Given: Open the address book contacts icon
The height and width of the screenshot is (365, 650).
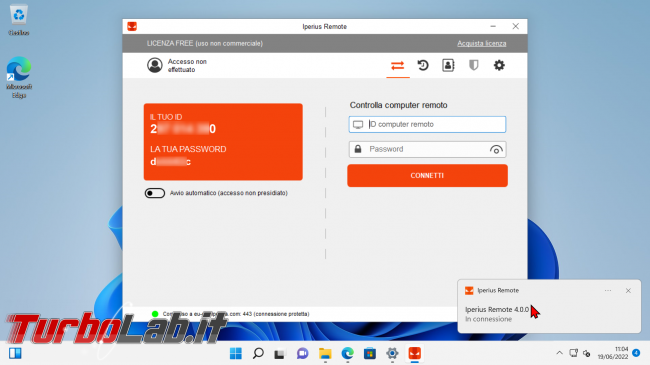Looking at the screenshot, I should (x=448, y=65).
